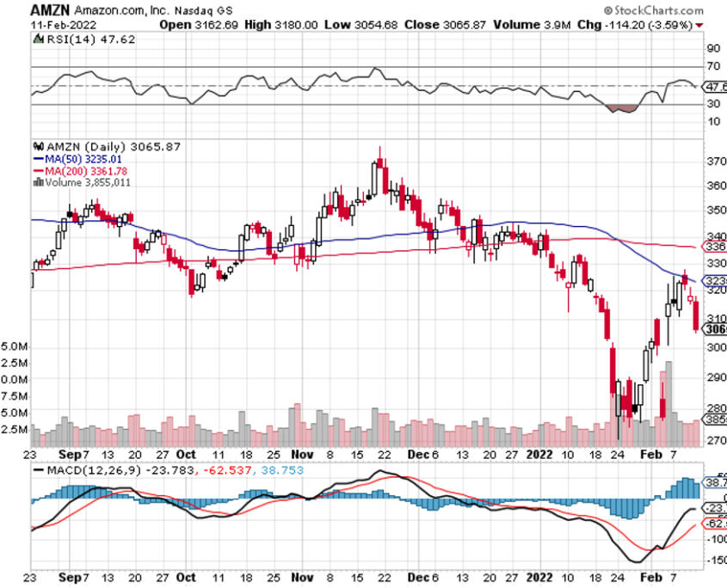This screenshot has width=727, height=588.
Task: Click the Amazon.com, Inc. company name
Action: point(121,10)
